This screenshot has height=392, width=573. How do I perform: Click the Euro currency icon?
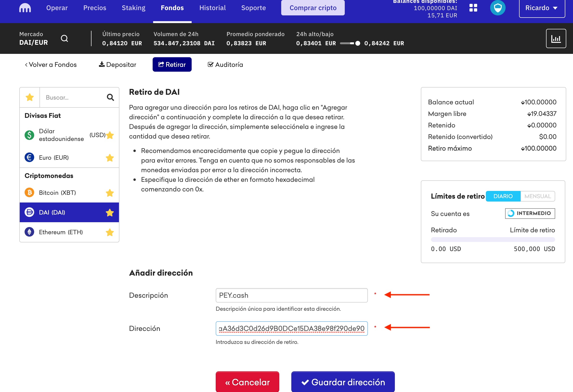click(29, 157)
